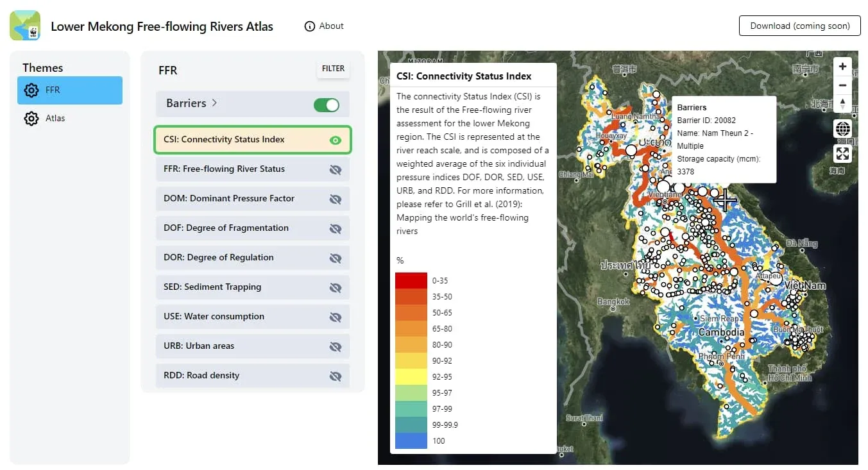Click the globe projection icon

pos(842,129)
